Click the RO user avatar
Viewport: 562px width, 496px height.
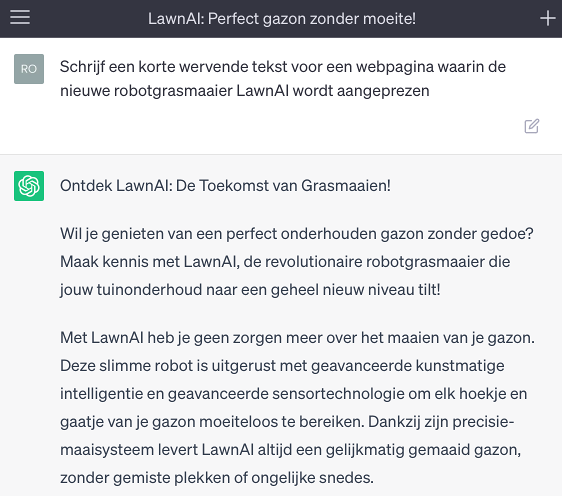pyautogui.click(x=29, y=69)
